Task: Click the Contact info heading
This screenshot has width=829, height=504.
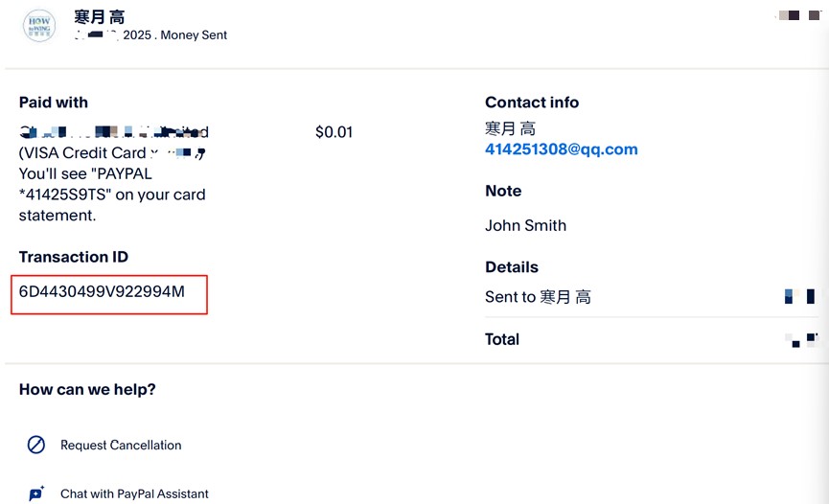Action: (x=532, y=103)
